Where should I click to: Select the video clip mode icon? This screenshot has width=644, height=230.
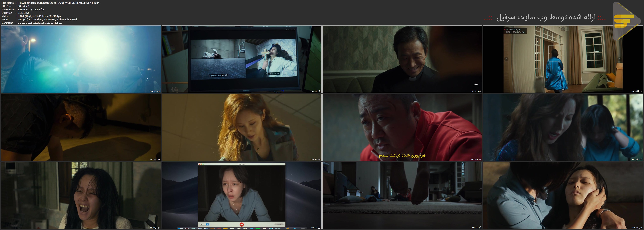[208, 224]
